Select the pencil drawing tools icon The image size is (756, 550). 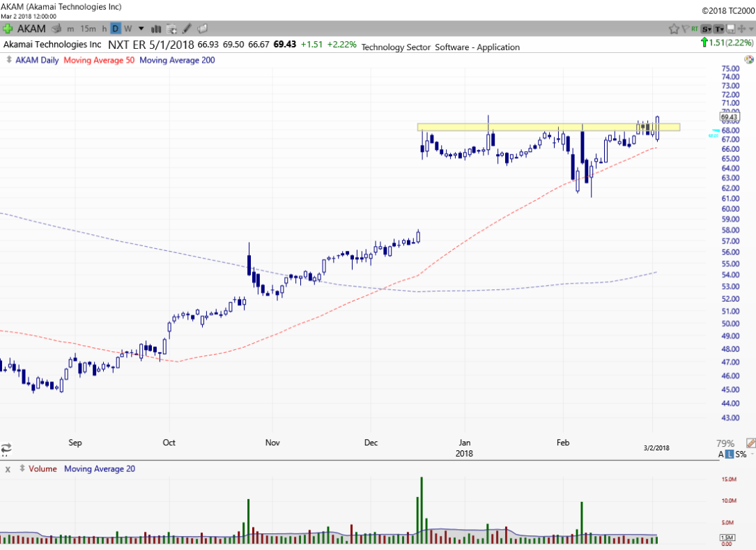coord(187,29)
